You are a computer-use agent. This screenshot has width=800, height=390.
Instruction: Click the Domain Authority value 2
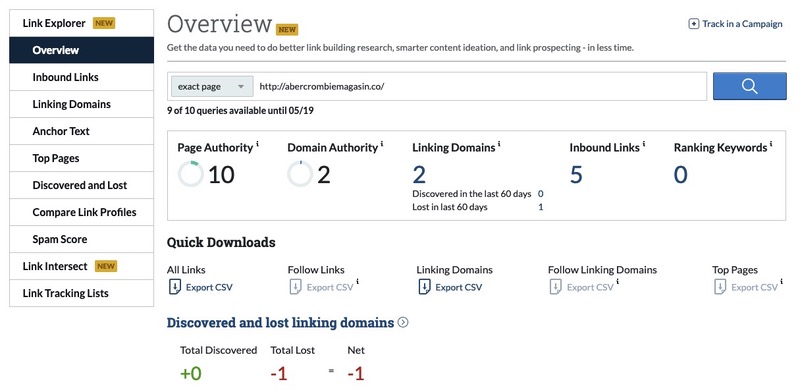324,175
